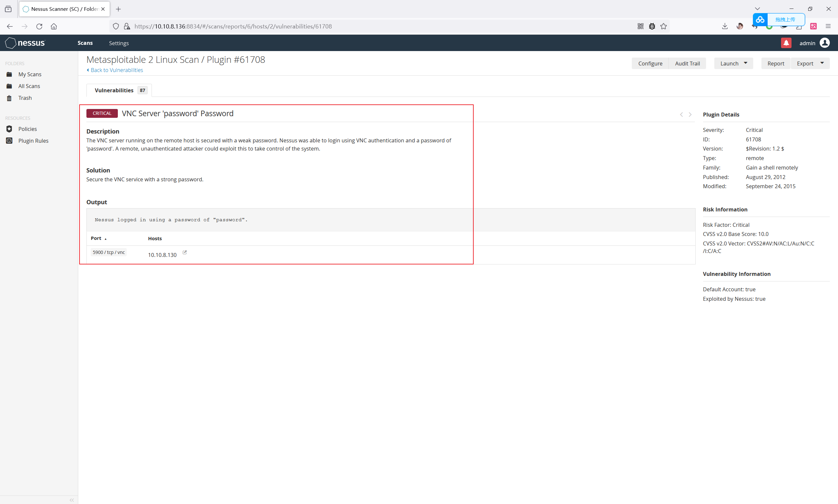
Task: Click the 拖拽上传 upload widget
Action: pos(778,19)
